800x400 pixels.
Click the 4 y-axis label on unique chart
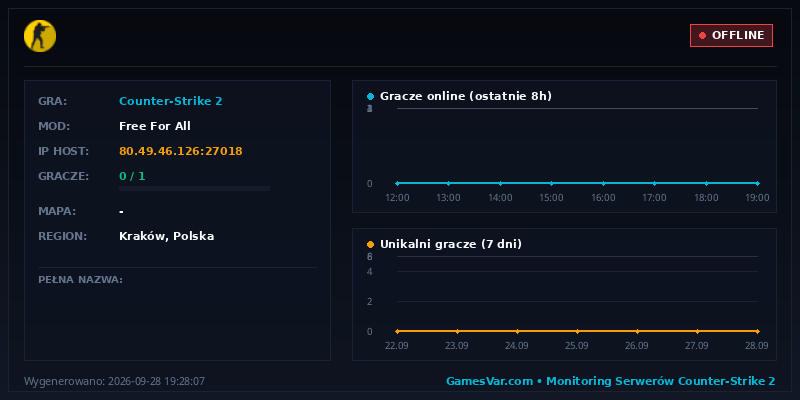(x=370, y=271)
